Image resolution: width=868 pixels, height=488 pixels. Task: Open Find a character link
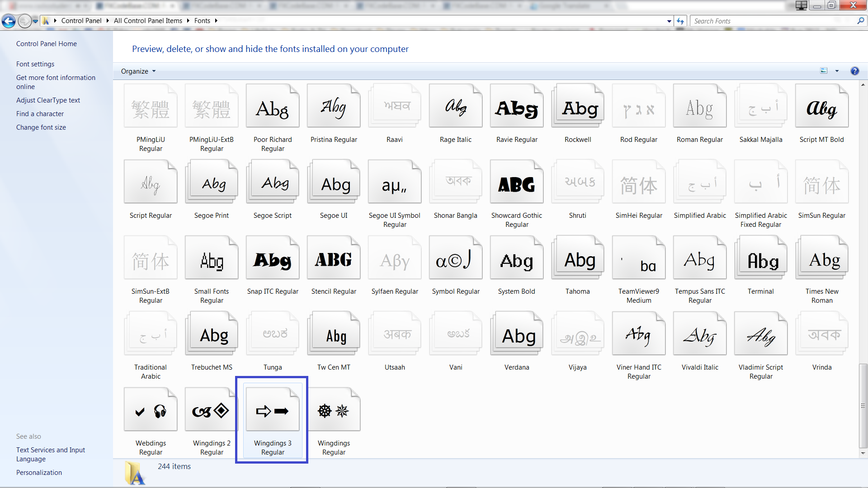(40, 114)
